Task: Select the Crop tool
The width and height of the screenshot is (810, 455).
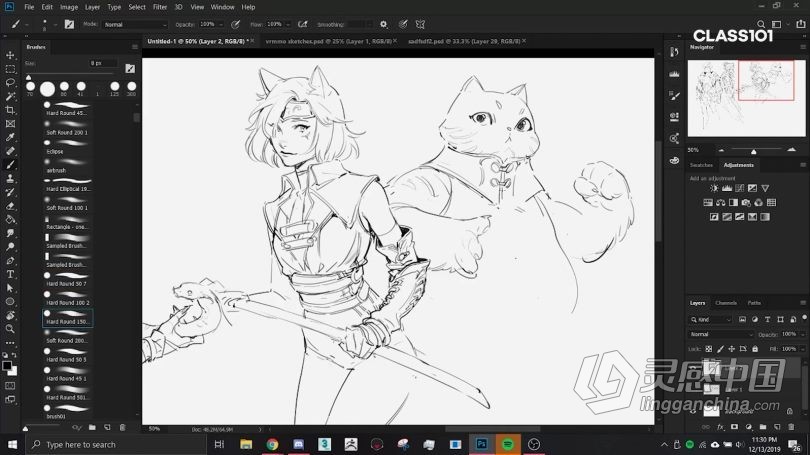Action: [10, 110]
